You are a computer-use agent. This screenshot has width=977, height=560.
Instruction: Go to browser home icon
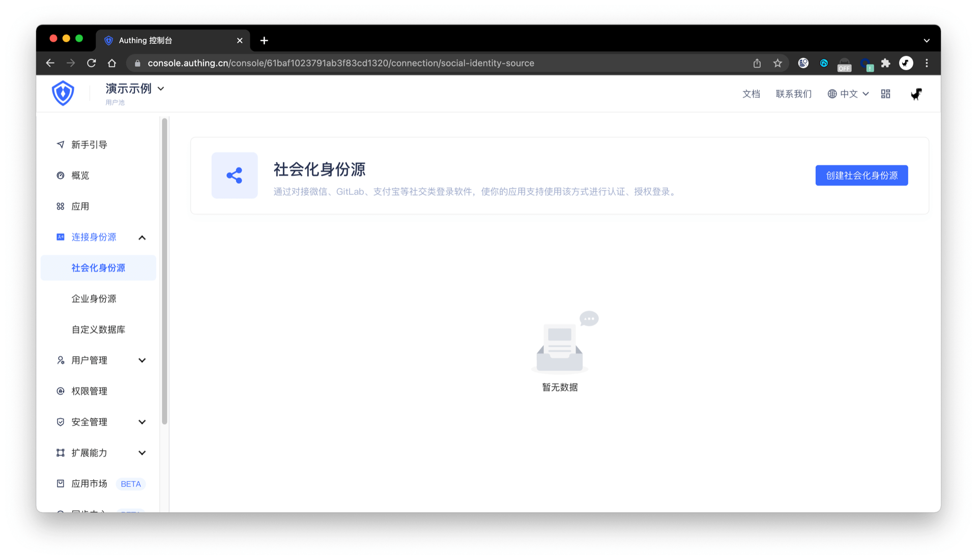[x=112, y=63]
